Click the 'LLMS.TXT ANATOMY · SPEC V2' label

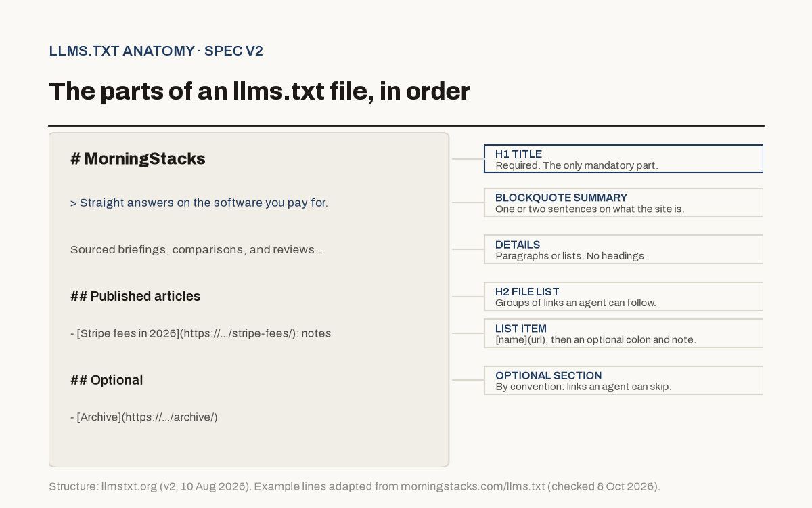(x=156, y=51)
